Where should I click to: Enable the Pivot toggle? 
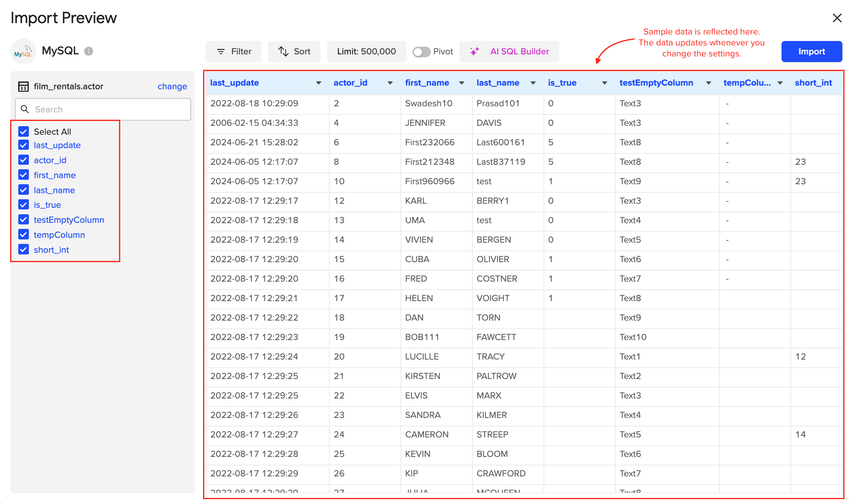[421, 52]
